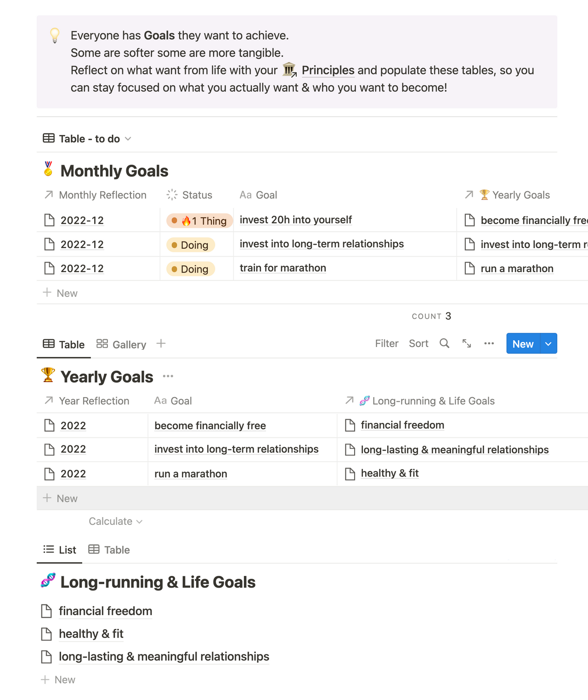Open the dropdown arrow beside blue New button
This screenshot has height=700, width=588.
(x=548, y=344)
